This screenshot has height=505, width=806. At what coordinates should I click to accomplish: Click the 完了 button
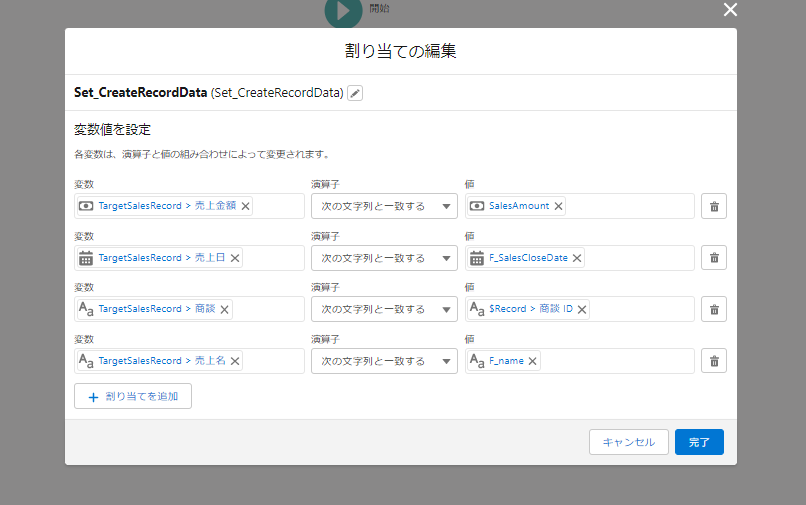[699, 442]
